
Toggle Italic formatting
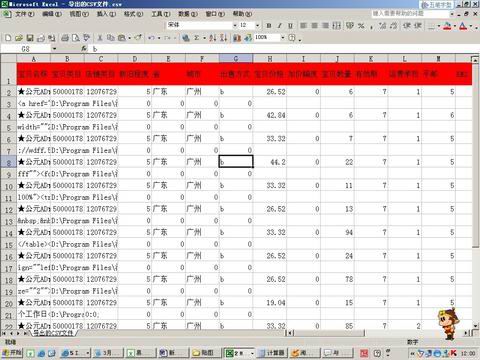(x=280, y=26)
